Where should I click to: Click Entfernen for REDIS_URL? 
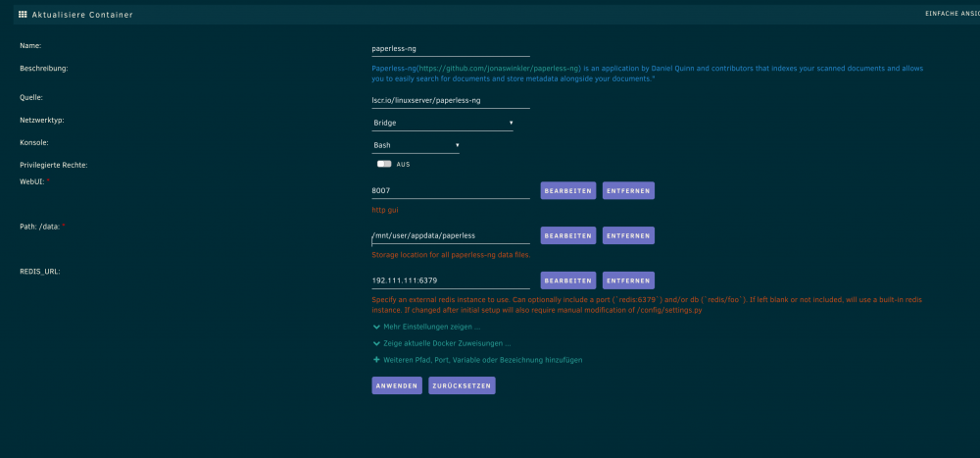[x=628, y=280]
